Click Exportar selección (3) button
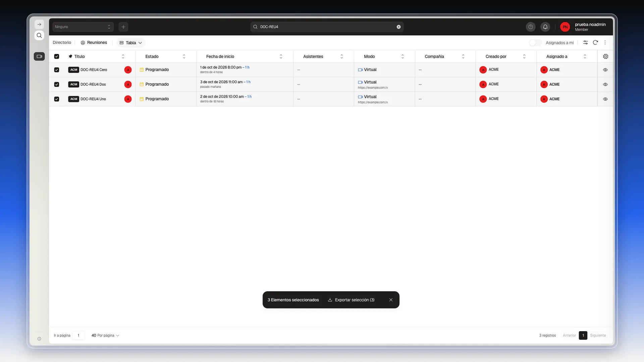The height and width of the screenshot is (362, 644). (351, 300)
